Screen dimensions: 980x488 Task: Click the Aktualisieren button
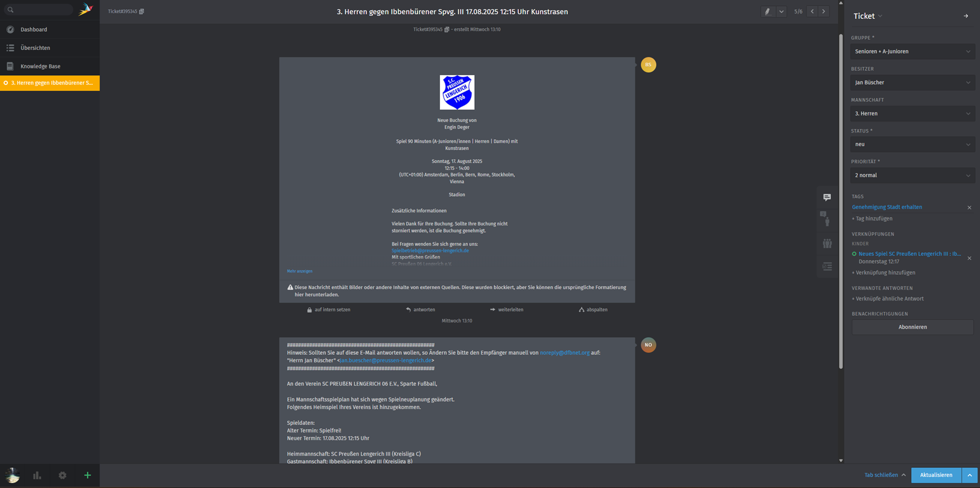935,475
